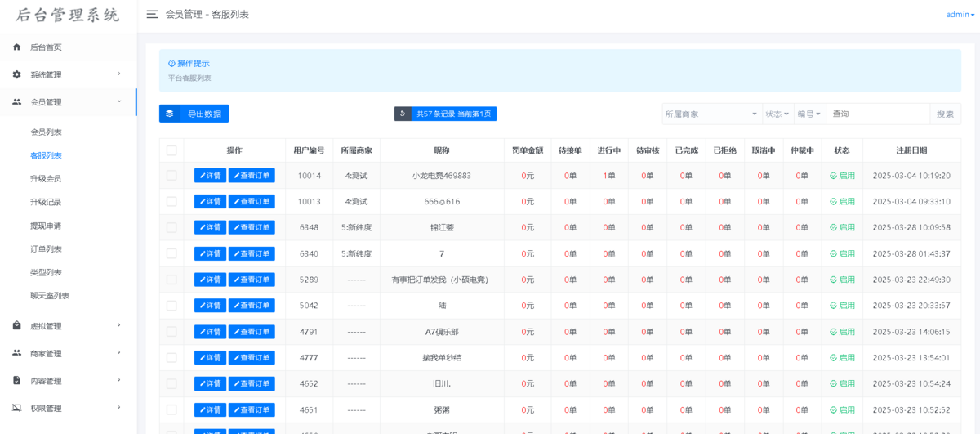Click date 2025-03-23 22:49:30
Screen dimensions: 980x434
[911, 280]
